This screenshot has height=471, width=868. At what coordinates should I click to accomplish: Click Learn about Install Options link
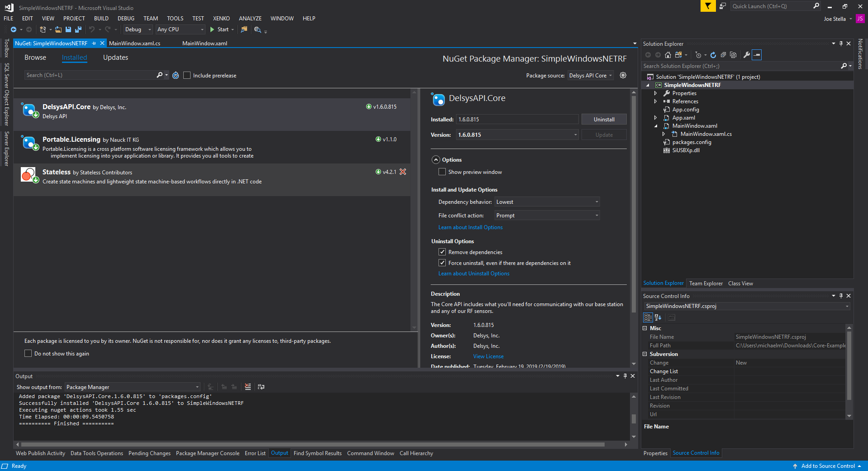470,227
